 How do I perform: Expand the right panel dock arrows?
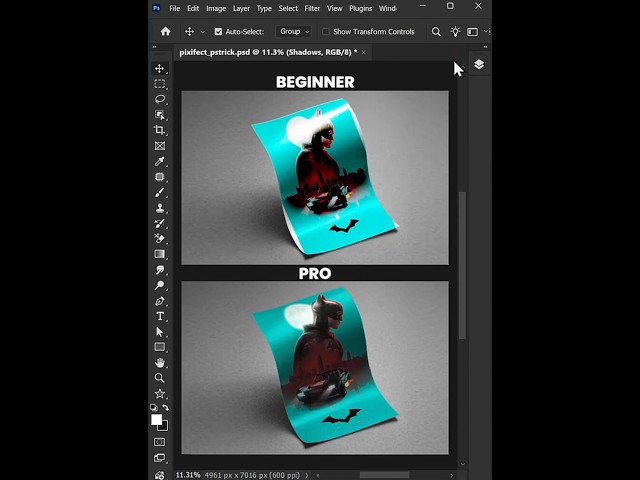[485, 47]
